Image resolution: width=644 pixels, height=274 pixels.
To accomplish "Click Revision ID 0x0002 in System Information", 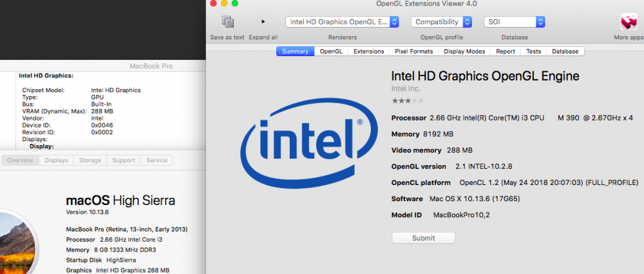I will 102,132.
